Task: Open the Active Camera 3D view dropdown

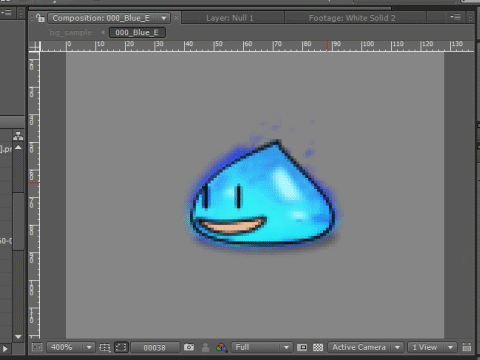Action: [x=366, y=347]
